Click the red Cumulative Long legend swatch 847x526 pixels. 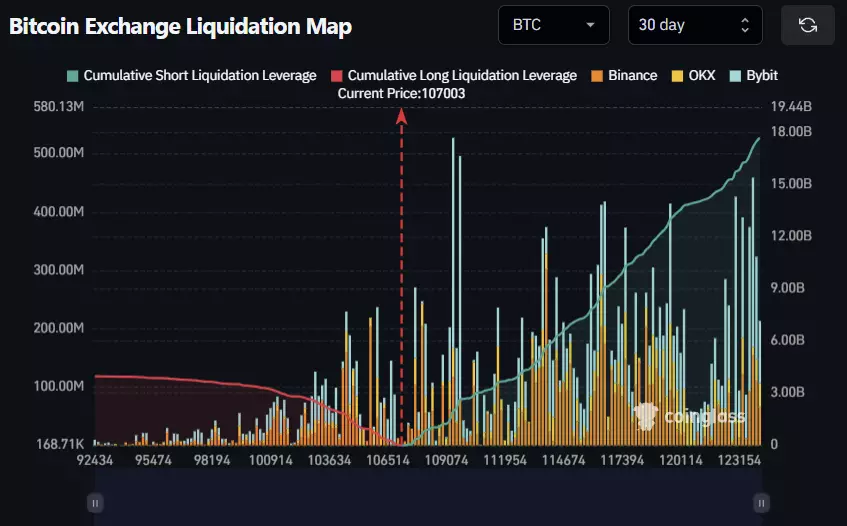(337, 75)
